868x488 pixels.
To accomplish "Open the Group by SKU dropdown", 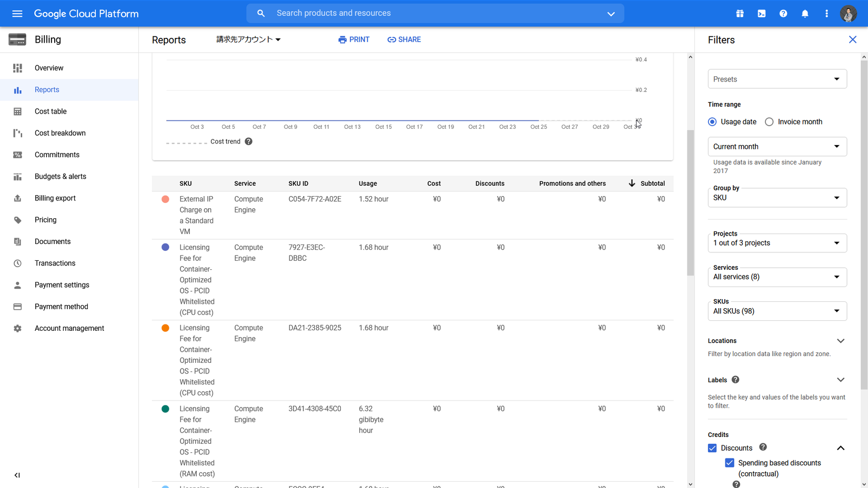I will [777, 198].
